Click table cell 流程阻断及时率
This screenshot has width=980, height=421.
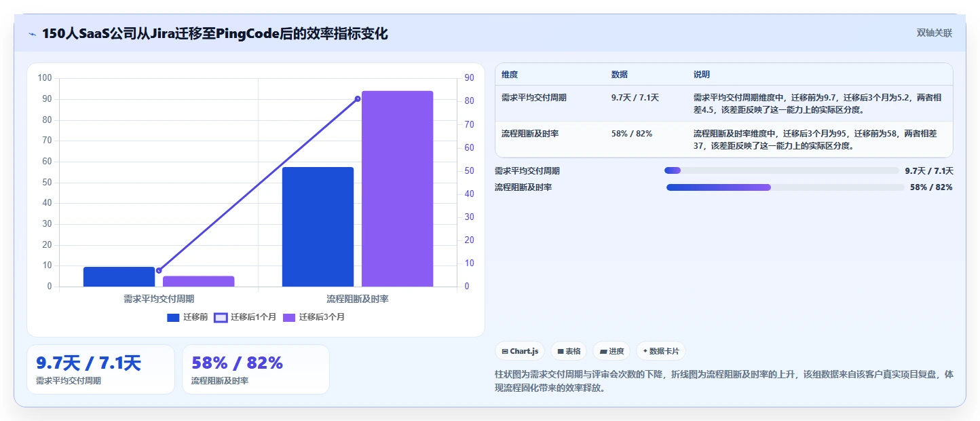pyautogui.click(x=530, y=134)
